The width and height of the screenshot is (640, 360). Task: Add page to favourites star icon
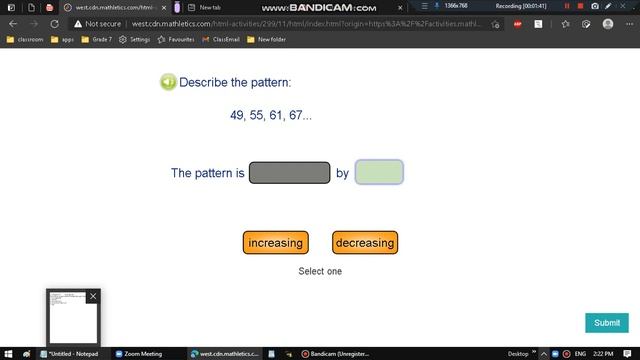click(x=495, y=24)
